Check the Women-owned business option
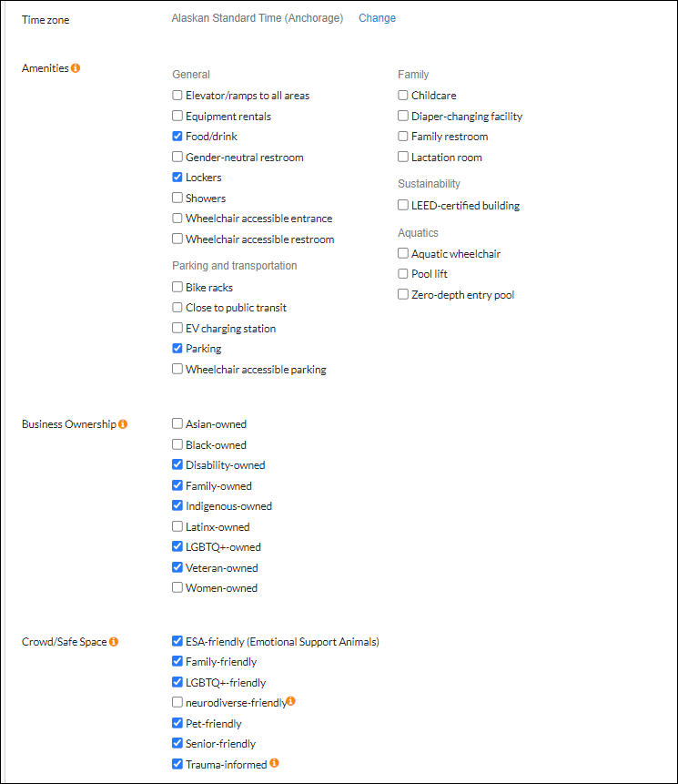The image size is (678, 784). pyautogui.click(x=177, y=587)
